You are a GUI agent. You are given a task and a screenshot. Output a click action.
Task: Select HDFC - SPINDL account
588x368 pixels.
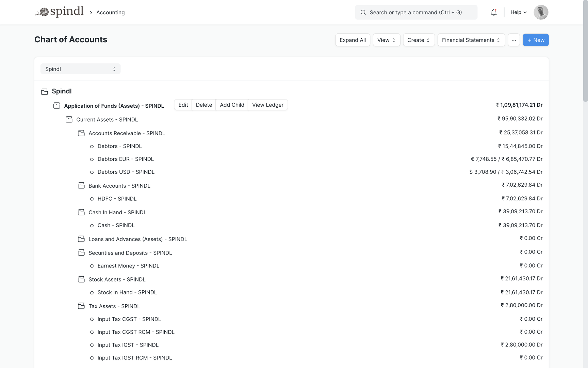click(117, 199)
